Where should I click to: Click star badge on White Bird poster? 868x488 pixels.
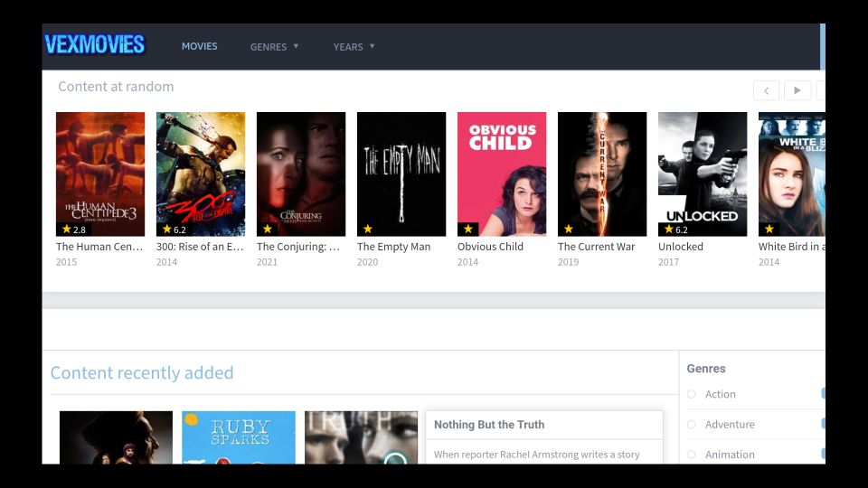point(769,229)
